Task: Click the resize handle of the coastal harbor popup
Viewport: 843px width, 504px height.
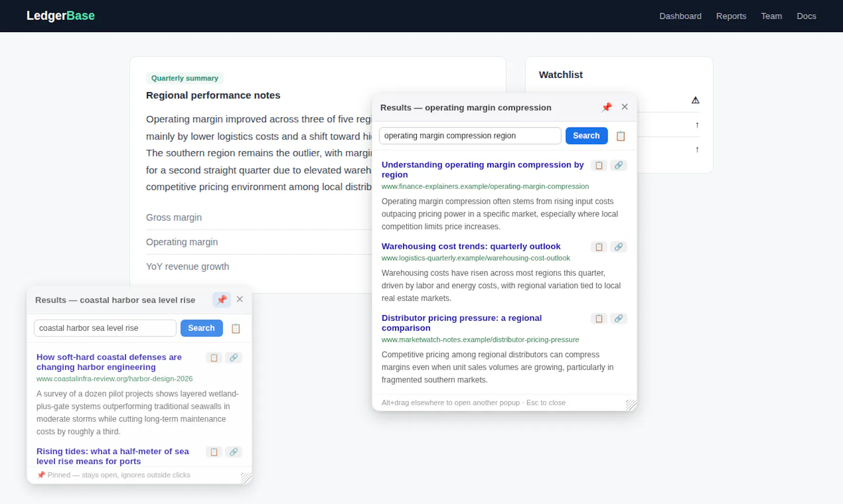Action: pos(246,478)
